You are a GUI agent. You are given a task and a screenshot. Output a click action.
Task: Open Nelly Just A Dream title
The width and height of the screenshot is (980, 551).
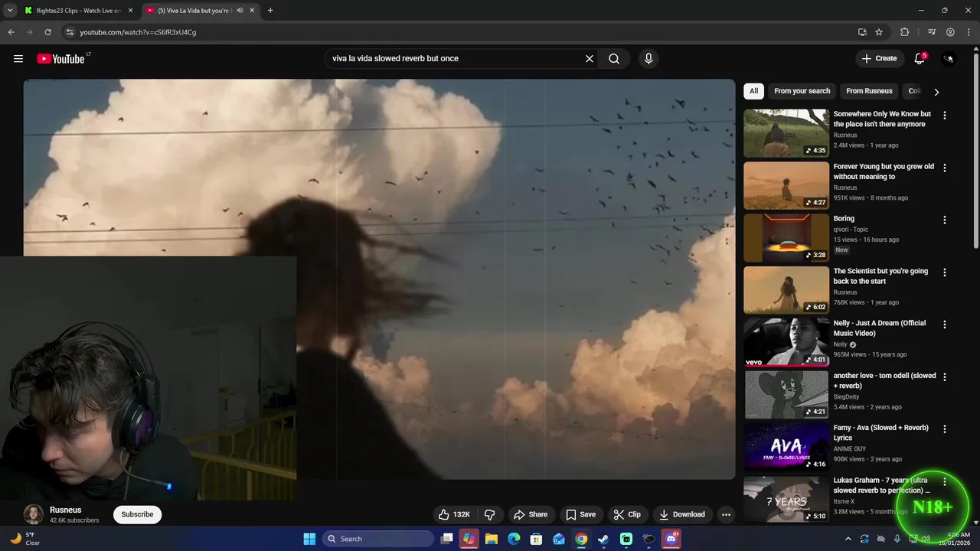click(x=880, y=328)
